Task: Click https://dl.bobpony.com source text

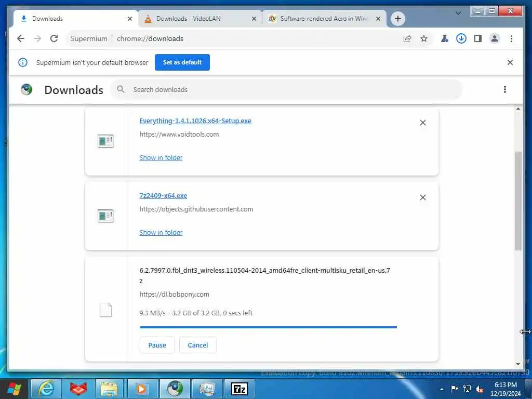Action: [174, 295]
